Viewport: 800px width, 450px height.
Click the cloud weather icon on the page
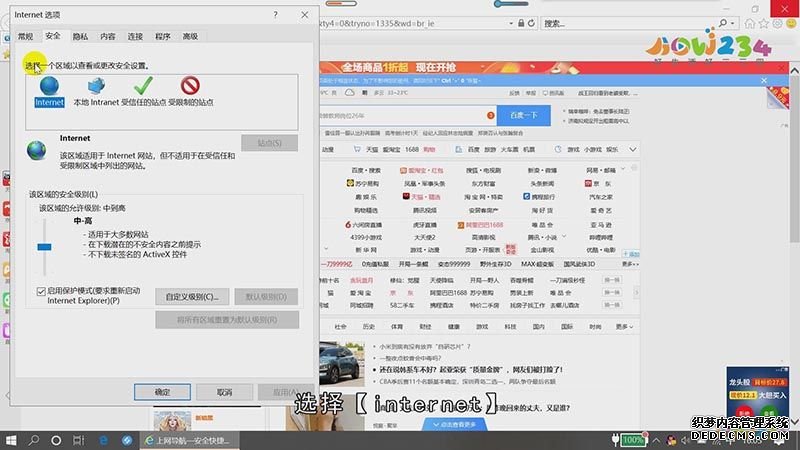(x=349, y=93)
